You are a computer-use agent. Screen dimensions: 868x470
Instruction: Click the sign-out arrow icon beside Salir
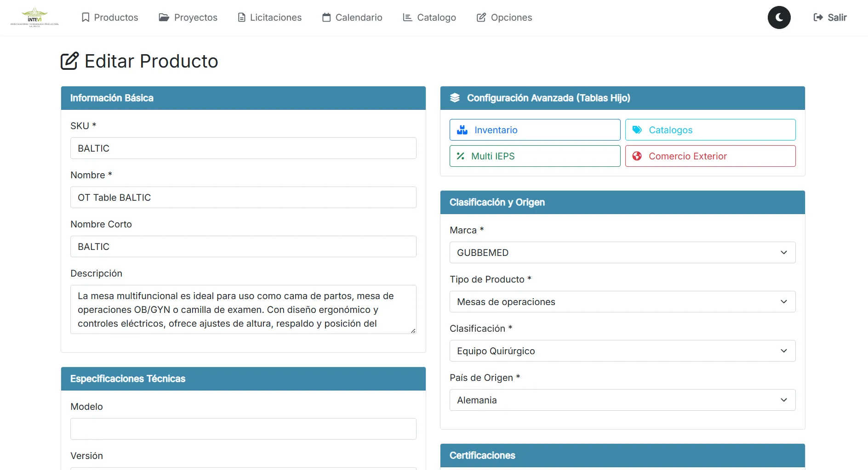click(x=818, y=17)
